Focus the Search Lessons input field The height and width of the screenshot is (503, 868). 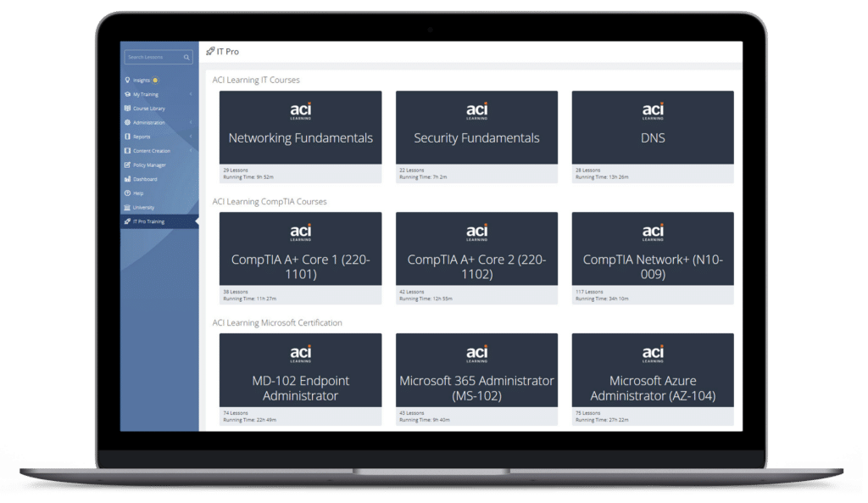[159, 57]
